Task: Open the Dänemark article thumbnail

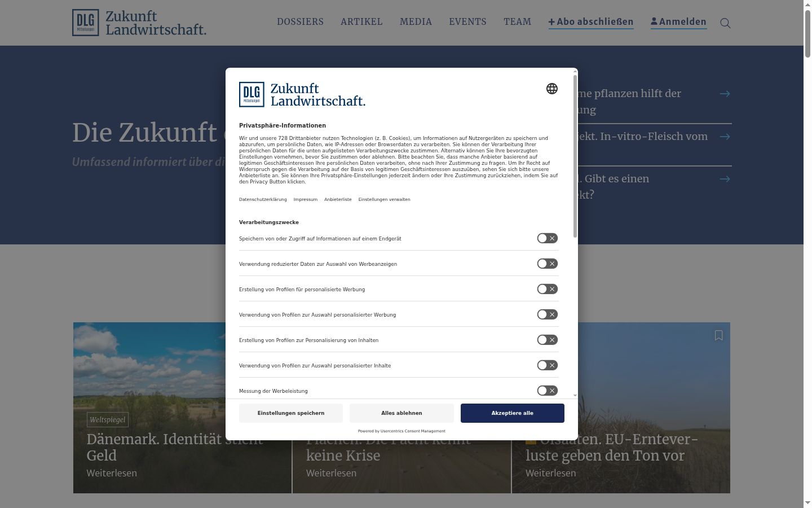Action: coord(182,408)
